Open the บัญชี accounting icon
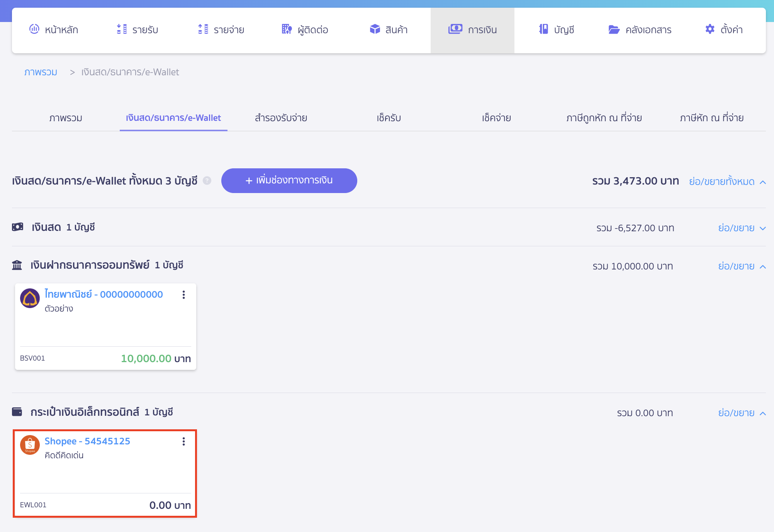The image size is (774, 532). [x=543, y=29]
